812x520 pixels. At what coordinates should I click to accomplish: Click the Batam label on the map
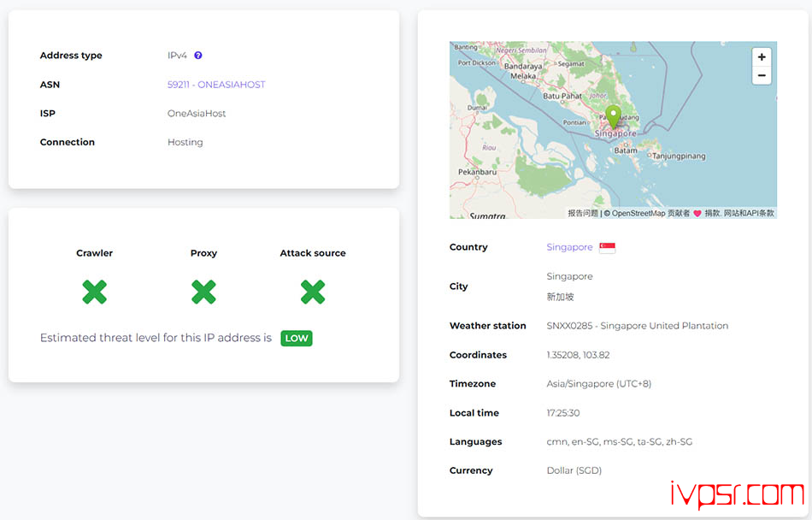click(x=626, y=151)
